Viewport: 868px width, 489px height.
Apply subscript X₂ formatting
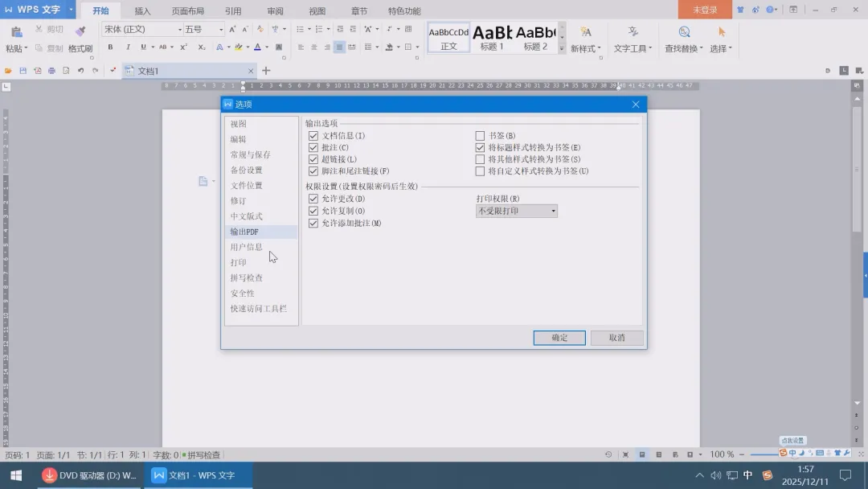pos(202,47)
